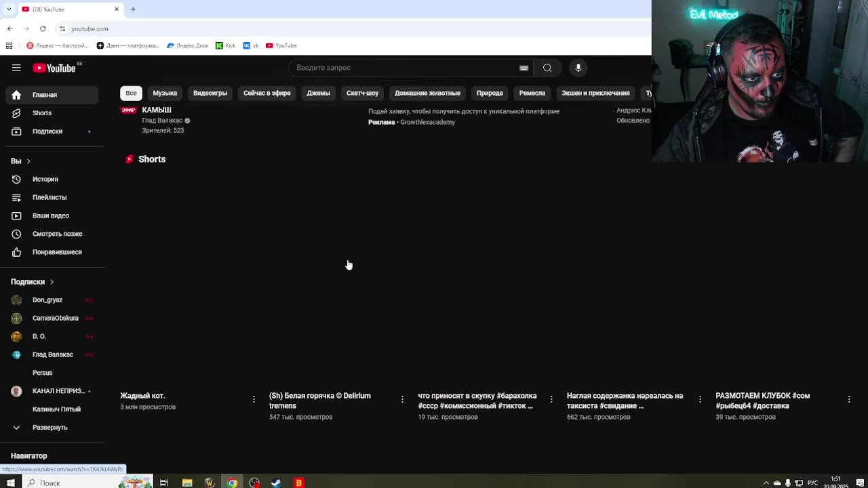This screenshot has width=868, height=488.
Task: Select the Все filter chip
Action: [131, 93]
